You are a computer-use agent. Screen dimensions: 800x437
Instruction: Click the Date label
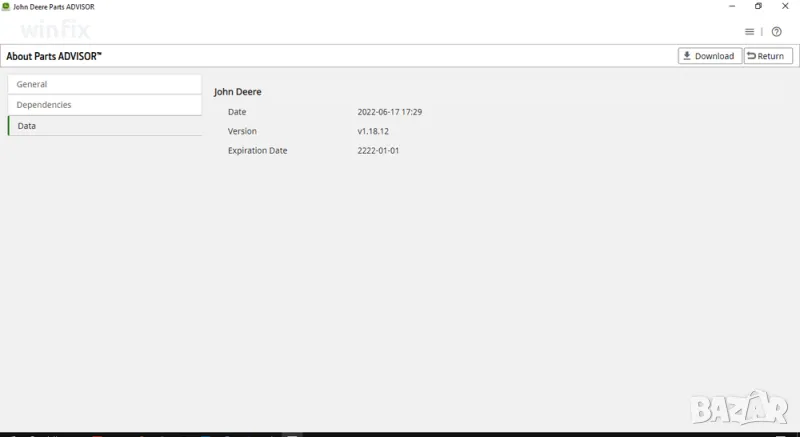click(237, 112)
